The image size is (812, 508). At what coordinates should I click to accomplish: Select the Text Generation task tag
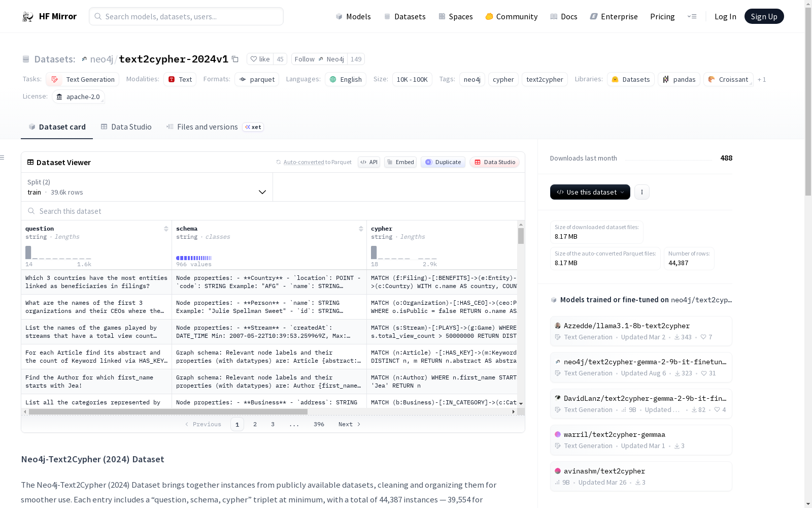click(83, 79)
